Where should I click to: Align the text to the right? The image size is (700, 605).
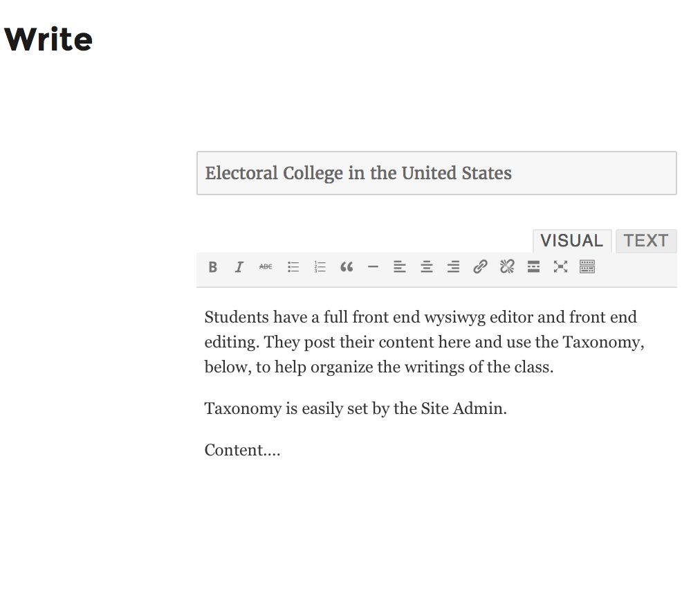pyautogui.click(x=453, y=267)
